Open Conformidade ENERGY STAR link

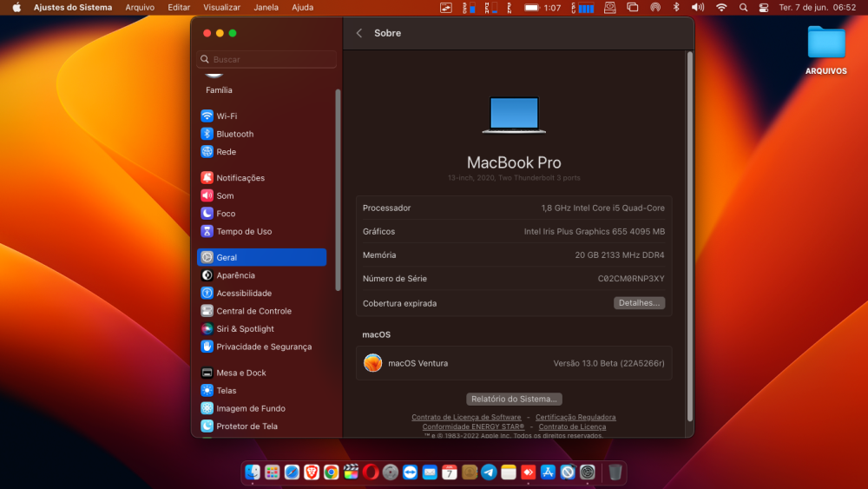point(473,426)
